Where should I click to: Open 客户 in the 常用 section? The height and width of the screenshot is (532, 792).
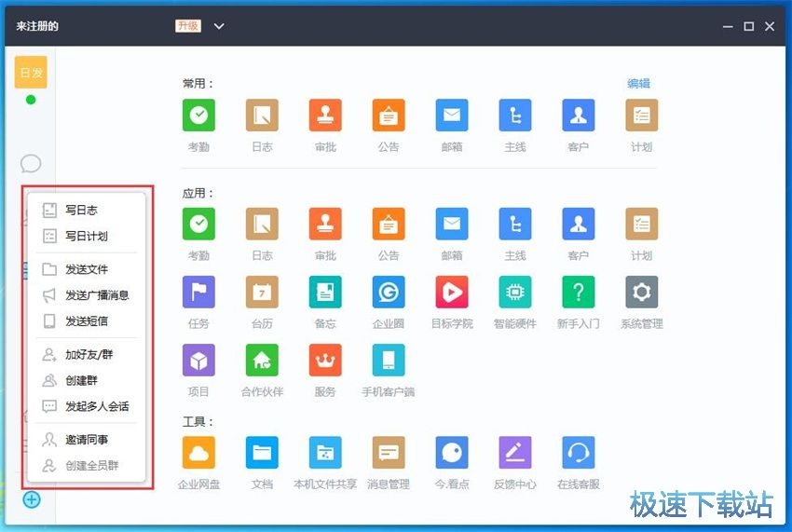click(x=579, y=116)
